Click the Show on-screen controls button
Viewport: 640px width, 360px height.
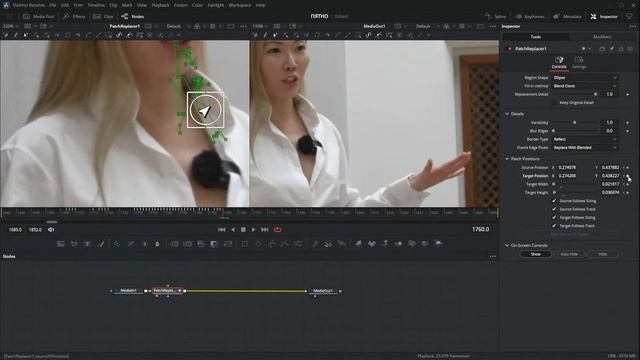pyautogui.click(x=536, y=254)
